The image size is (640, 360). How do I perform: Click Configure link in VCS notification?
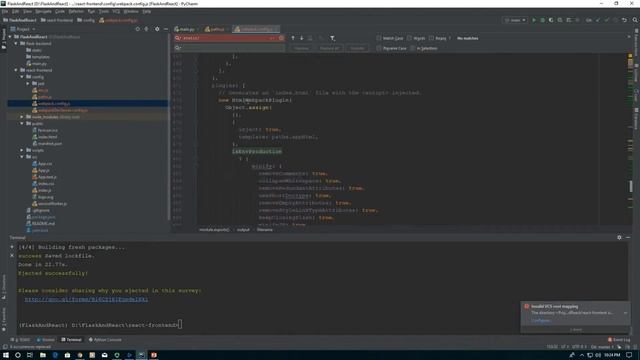coord(540,320)
